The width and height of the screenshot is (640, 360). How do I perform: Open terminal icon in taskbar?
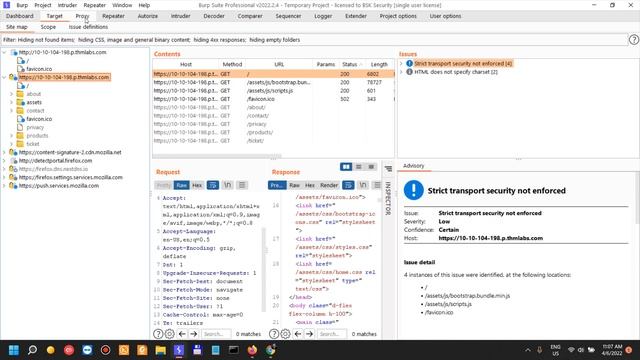233,350
